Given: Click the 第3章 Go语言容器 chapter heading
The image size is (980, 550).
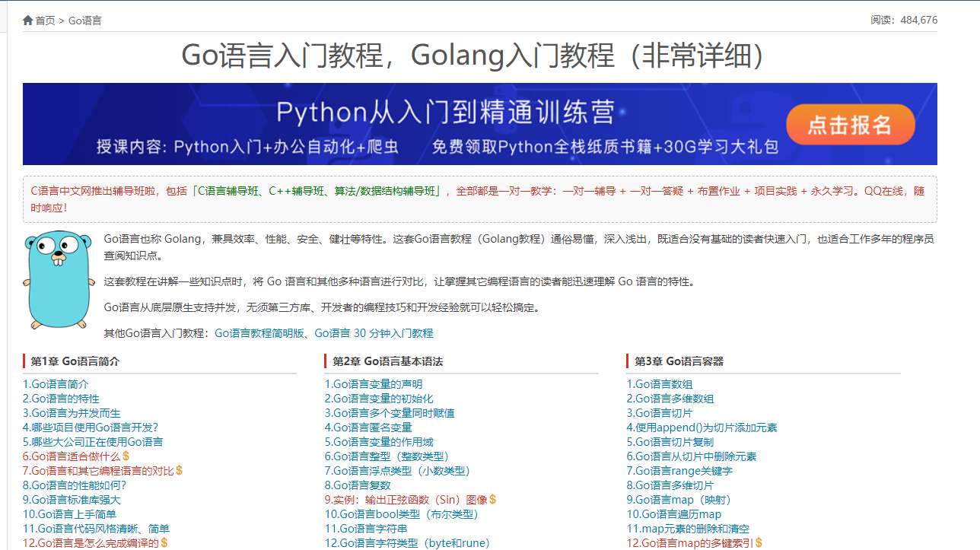Looking at the screenshot, I should (679, 361).
